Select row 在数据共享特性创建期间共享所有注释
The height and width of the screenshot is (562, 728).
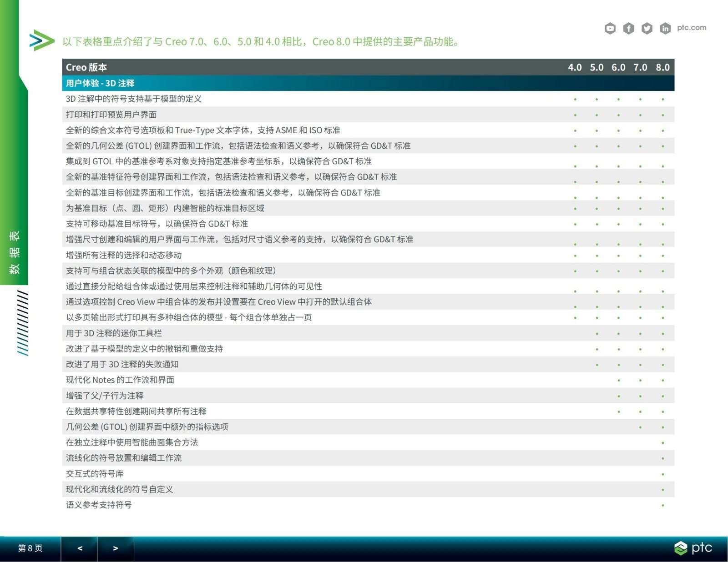tap(368, 411)
